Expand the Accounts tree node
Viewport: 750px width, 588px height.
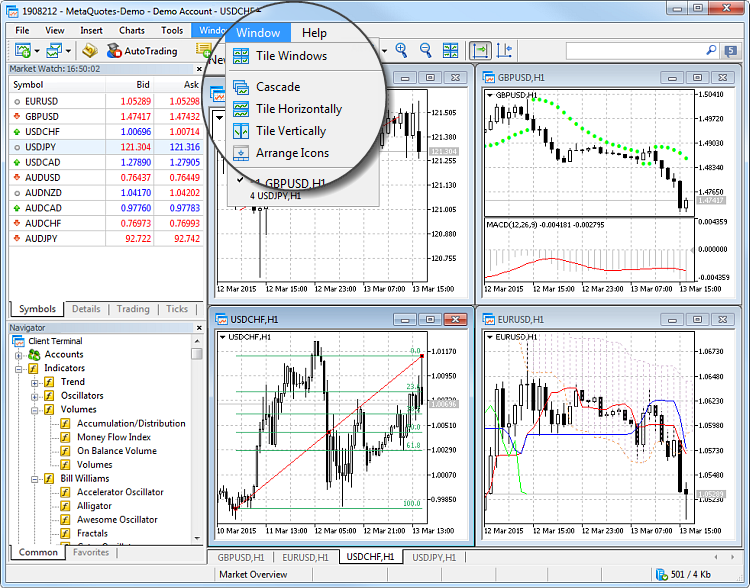point(18,355)
